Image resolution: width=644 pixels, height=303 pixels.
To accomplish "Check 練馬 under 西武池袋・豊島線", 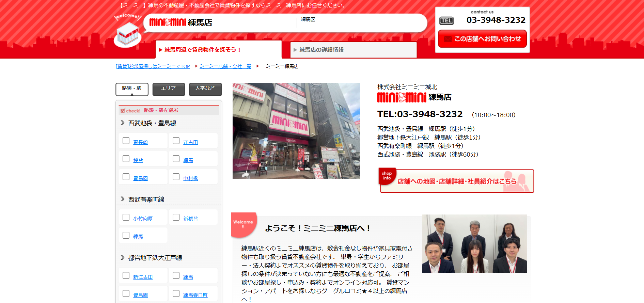I will click(x=176, y=159).
